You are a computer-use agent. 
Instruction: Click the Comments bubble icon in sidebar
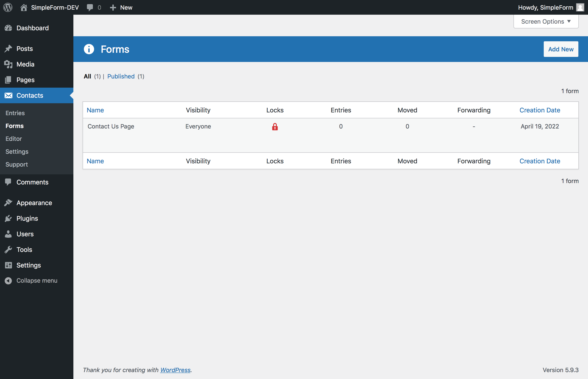(x=8, y=182)
